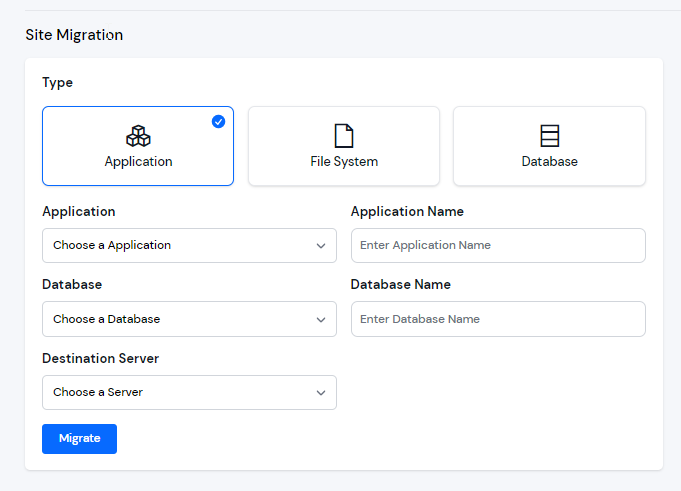Open the Choose a Database dropdown
The width and height of the screenshot is (681, 491).
(189, 319)
